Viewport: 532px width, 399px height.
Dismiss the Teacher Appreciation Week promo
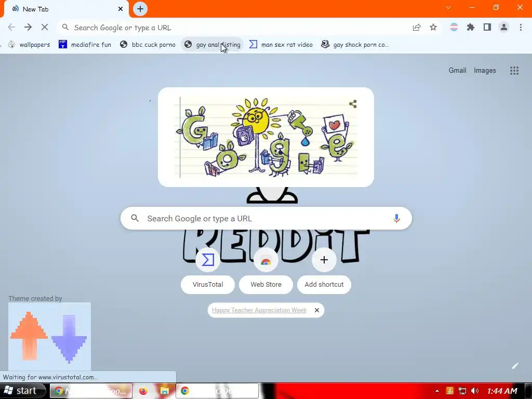pos(316,310)
